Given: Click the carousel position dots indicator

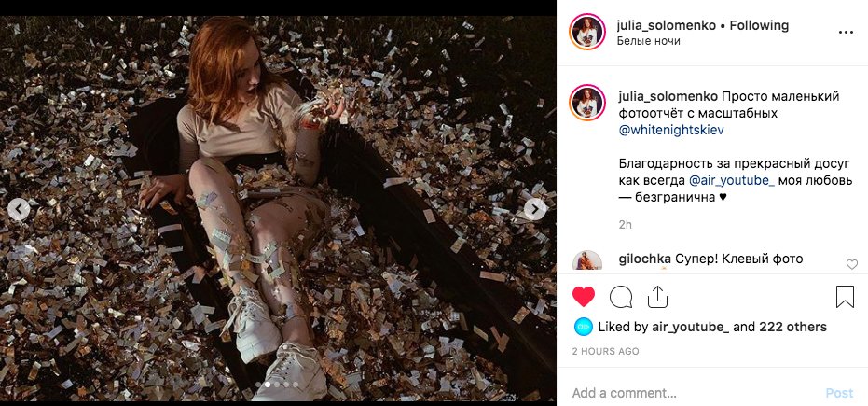Looking at the screenshot, I should click(278, 384).
